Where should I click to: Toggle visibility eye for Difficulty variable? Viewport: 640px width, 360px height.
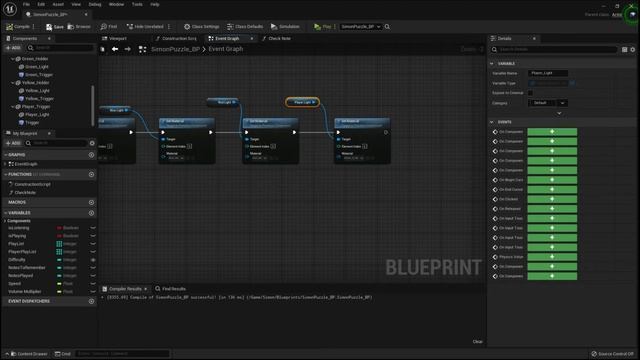tap(93, 260)
